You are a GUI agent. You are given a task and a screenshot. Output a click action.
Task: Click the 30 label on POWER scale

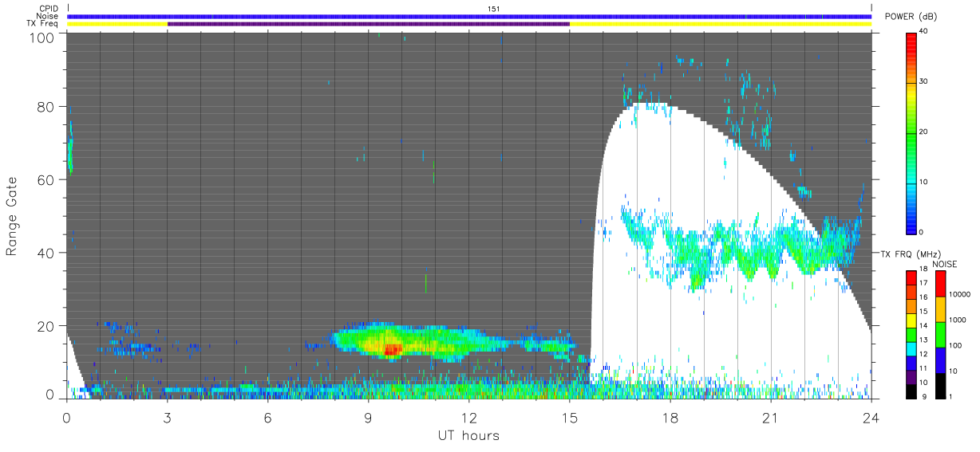tap(924, 82)
